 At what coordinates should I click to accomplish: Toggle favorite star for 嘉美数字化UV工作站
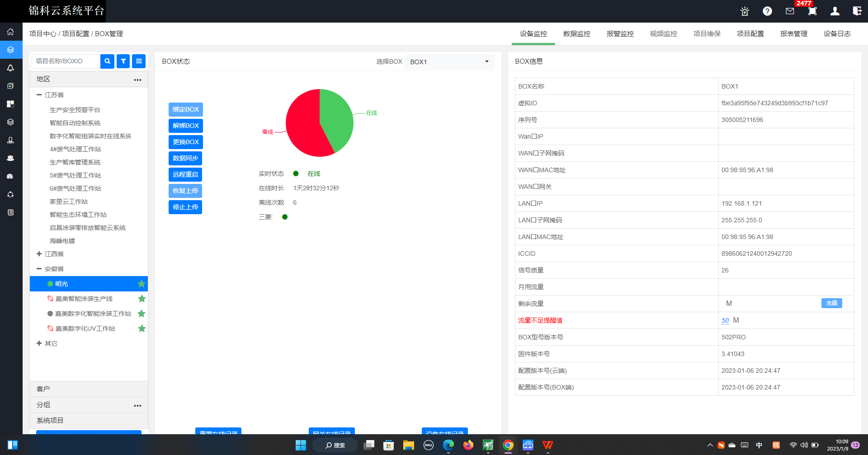(x=142, y=328)
